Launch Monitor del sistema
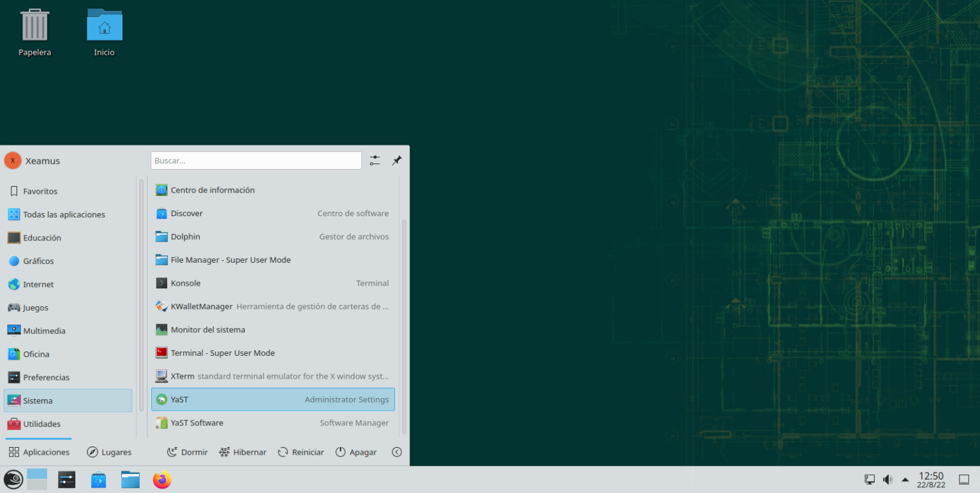Viewport: 980px width, 493px height. click(208, 329)
